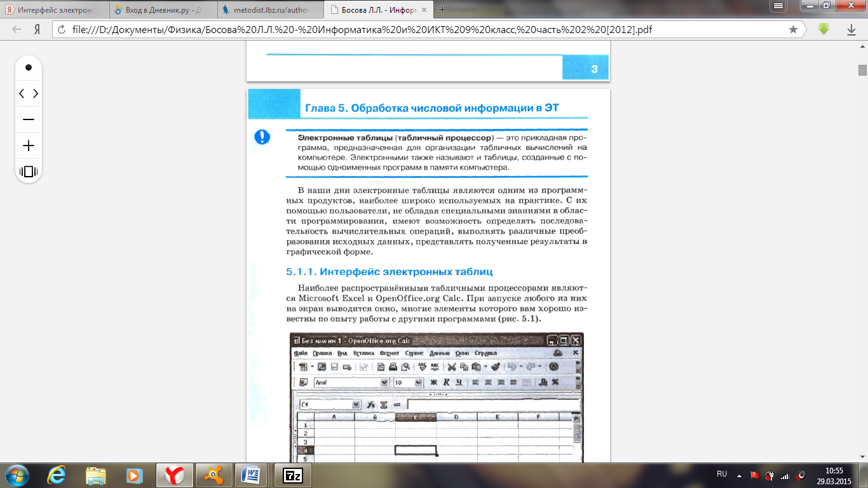Go back with the browser back arrow

17,29
